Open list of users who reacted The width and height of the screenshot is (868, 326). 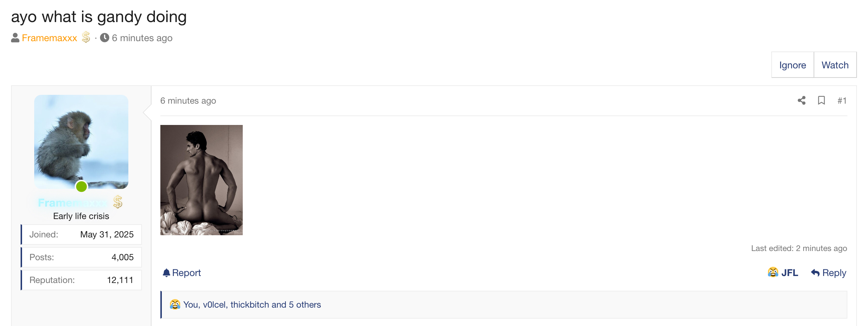click(252, 305)
